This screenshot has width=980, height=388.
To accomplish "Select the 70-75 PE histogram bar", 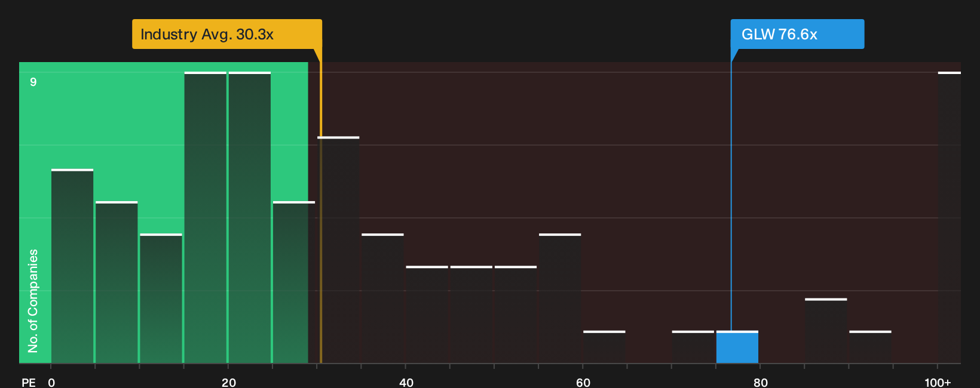I will coord(693,347).
